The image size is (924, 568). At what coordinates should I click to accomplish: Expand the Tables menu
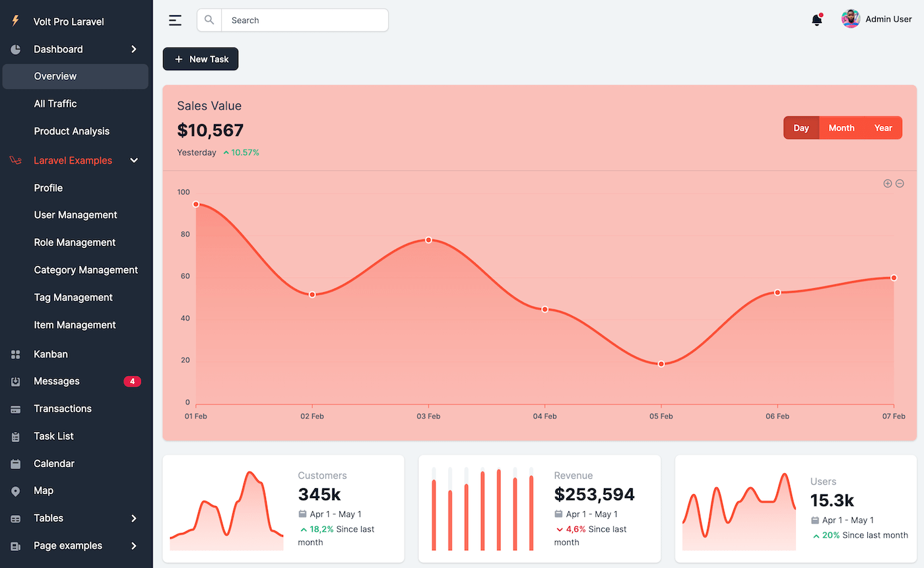(x=134, y=518)
